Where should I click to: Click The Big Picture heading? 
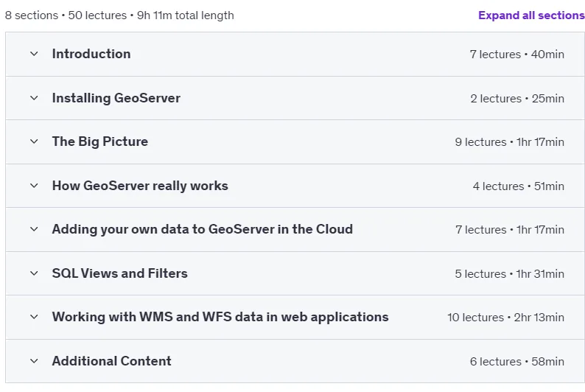click(100, 141)
